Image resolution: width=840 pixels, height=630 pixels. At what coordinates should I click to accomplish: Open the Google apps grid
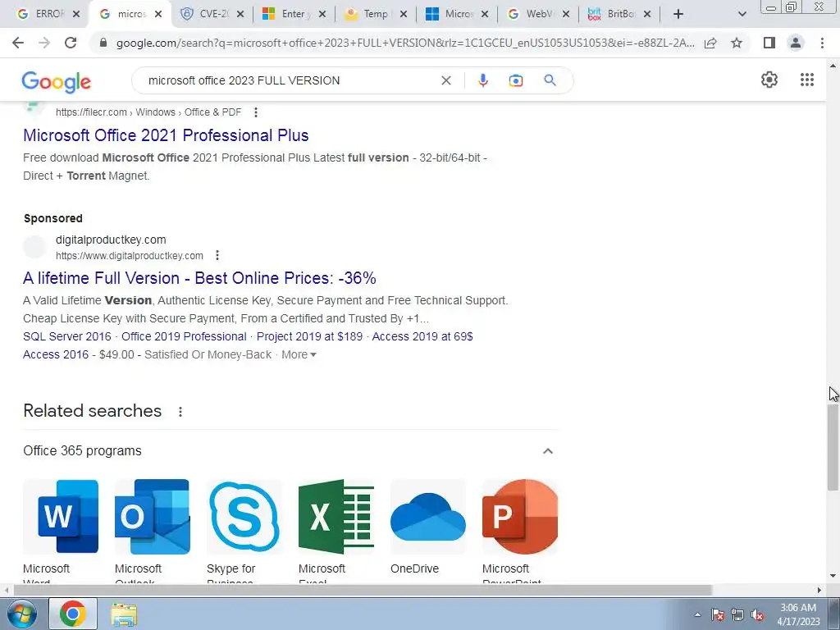click(x=807, y=80)
